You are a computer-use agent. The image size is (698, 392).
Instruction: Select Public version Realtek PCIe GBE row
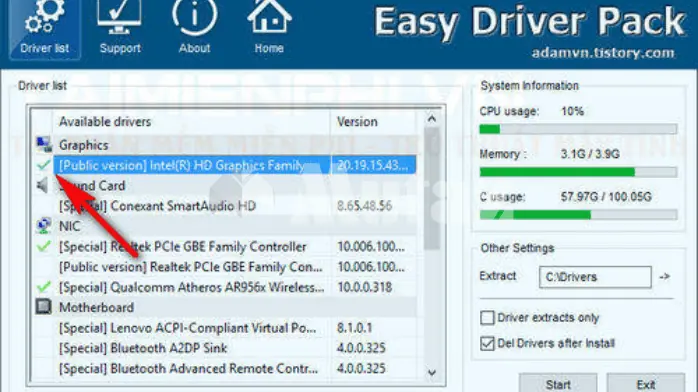coord(226,267)
